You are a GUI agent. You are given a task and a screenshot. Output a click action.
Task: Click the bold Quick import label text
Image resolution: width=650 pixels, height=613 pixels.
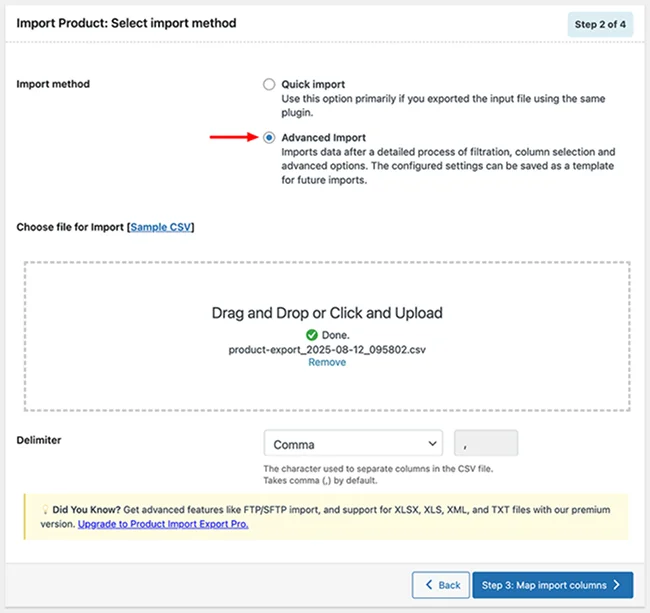(x=313, y=85)
